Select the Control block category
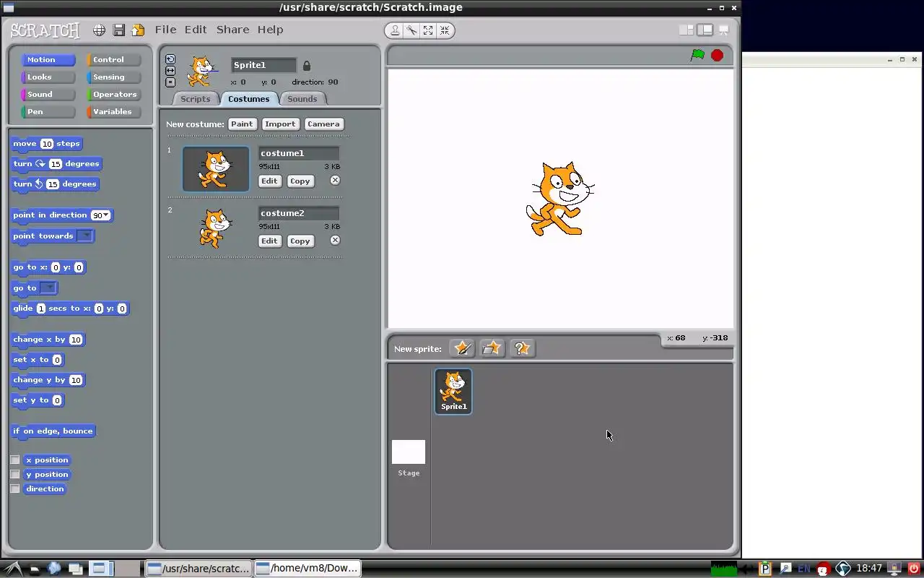The image size is (924, 578). click(113, 60)
